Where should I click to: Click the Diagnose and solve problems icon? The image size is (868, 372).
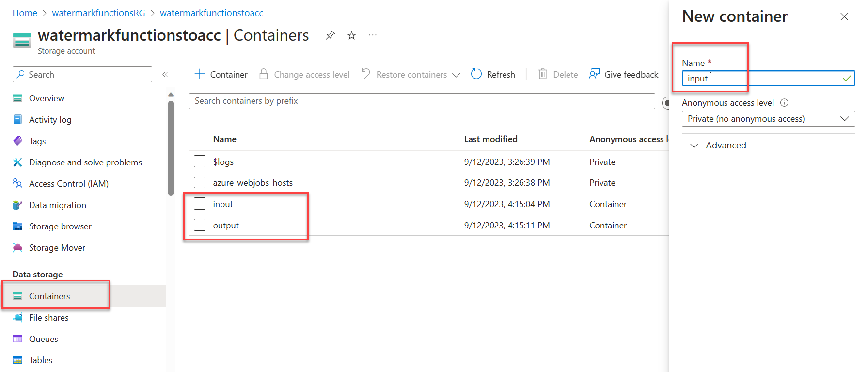click(x=18, y=162)
